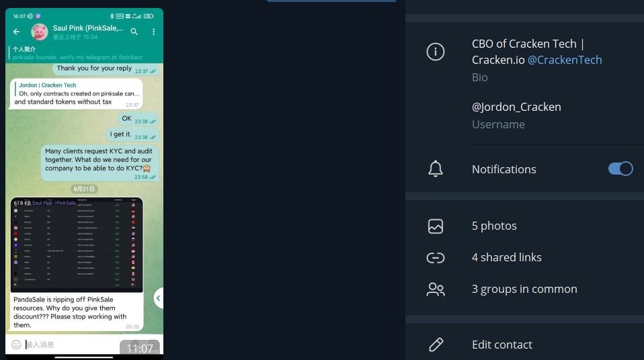Click the info circle icon beside bio
This screenshot has width=644, height=360.
coord(436,52)
